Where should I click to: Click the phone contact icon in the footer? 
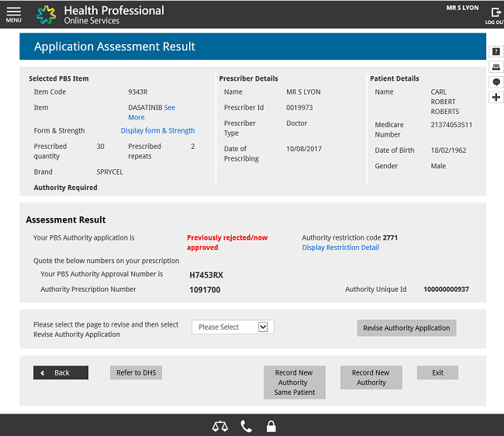coord(247,427)
